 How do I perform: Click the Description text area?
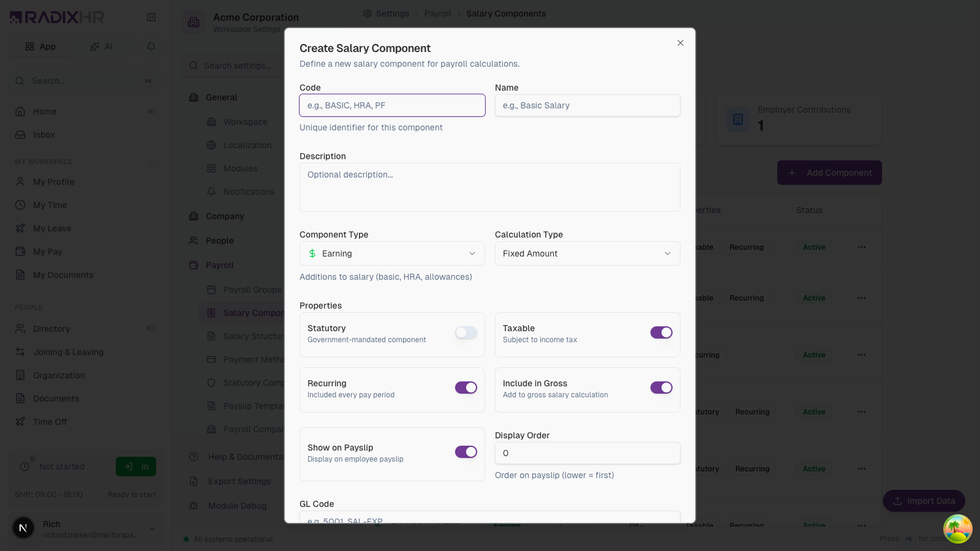pos(489,187)
